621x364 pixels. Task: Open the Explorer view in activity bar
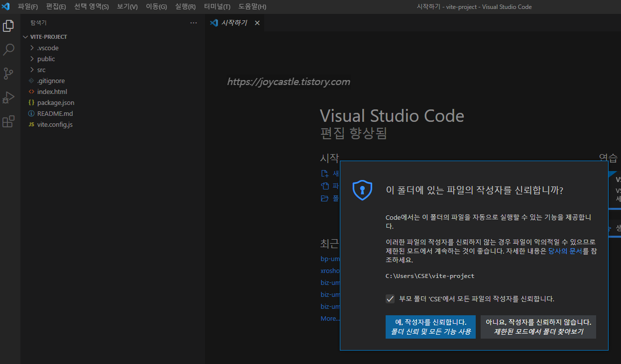coord(8,26)
